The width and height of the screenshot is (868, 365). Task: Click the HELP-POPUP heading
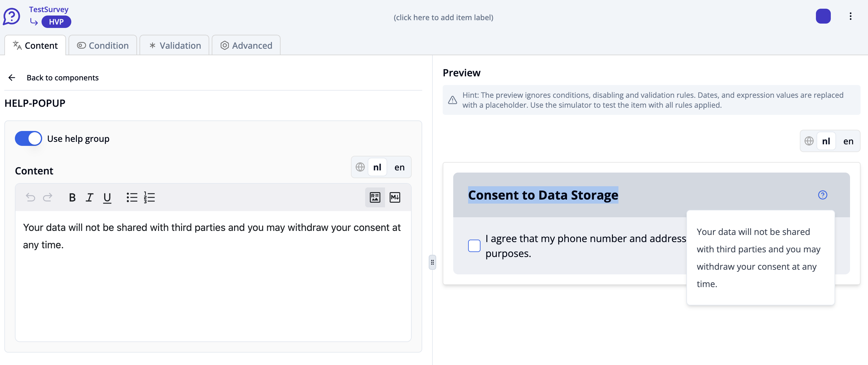pyautogui.click(x=35, y=103)
